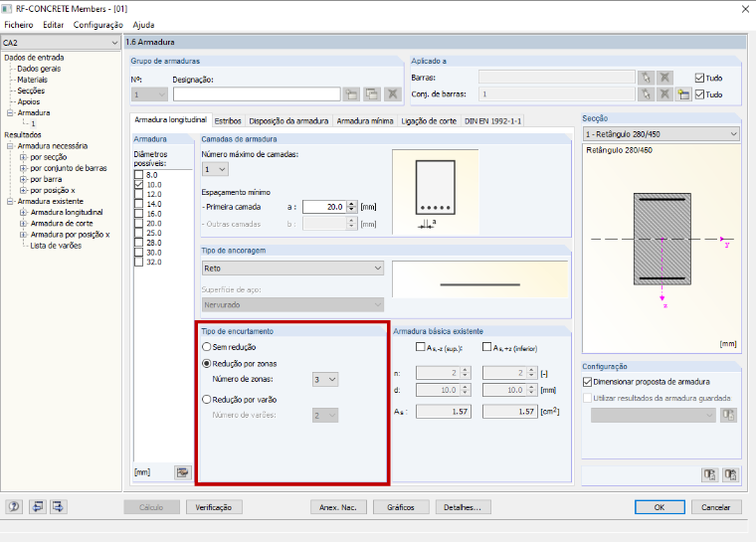This screenshot has width=756, height=542.
Task: Check the 32.0 diameter option
Action: pos(139,262)
